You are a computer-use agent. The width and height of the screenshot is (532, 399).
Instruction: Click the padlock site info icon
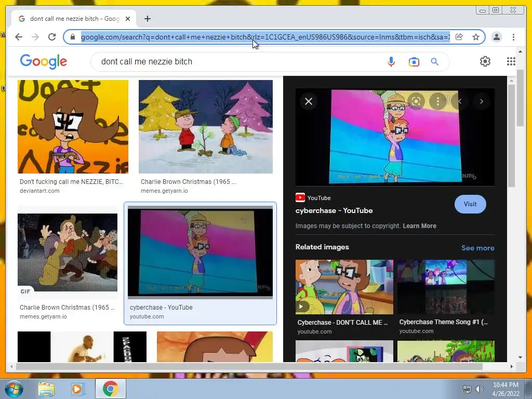72,37
